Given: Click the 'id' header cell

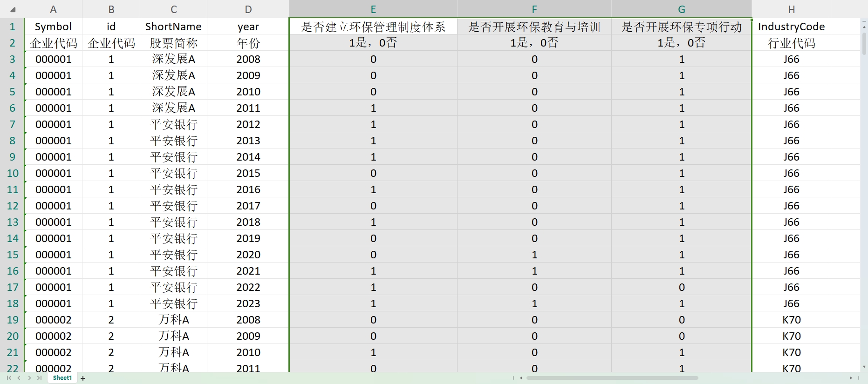Looking at the screenshot, I should (111, 27).
